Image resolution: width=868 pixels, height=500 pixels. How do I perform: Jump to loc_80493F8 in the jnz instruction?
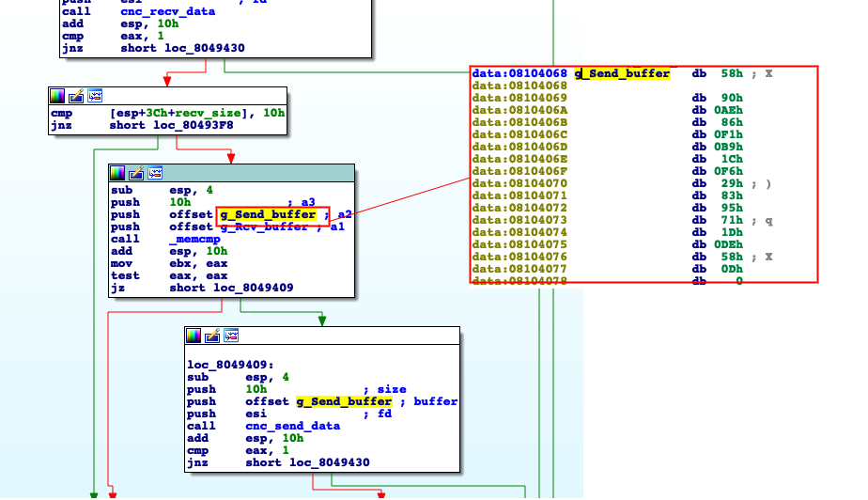[x=194, y=125]
